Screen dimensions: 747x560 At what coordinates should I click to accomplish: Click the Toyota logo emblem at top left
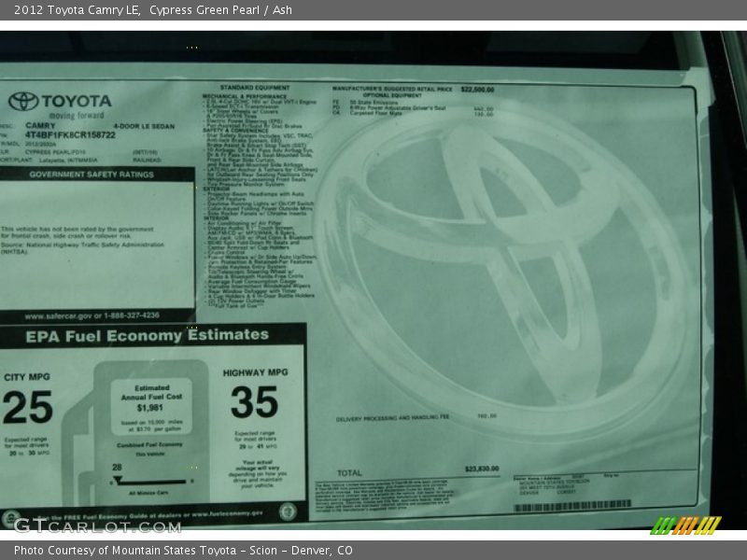(22, 102)
